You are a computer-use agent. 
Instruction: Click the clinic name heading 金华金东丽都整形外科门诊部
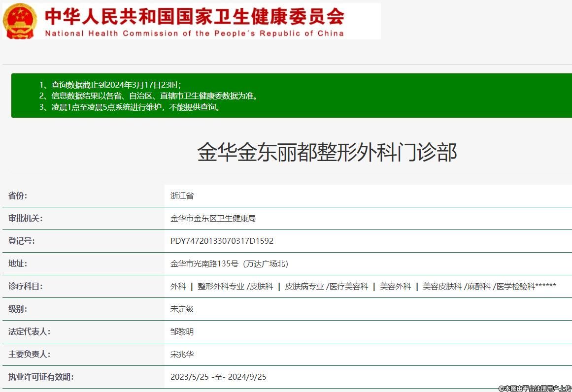click(x=327, y=152)
